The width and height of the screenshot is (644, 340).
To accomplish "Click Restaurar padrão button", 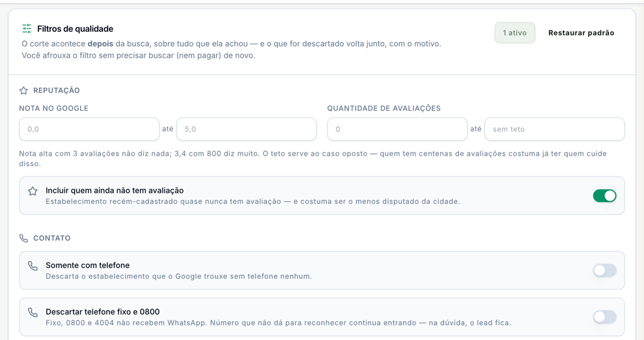I will 581,33.
